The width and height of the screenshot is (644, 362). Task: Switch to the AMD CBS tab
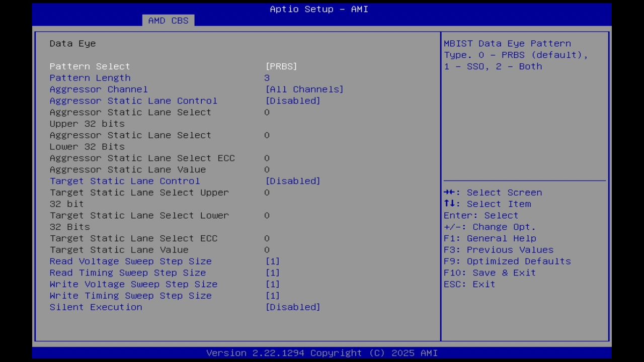tap(169, 20)
